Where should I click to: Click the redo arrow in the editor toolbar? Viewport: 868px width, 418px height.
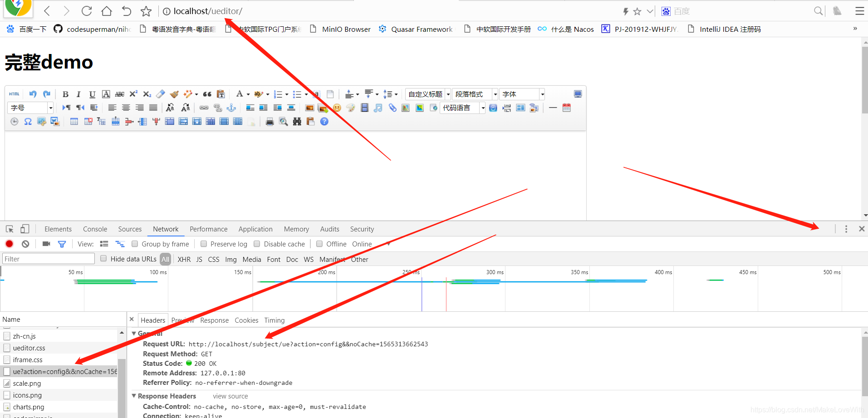[x=46, y=94]
